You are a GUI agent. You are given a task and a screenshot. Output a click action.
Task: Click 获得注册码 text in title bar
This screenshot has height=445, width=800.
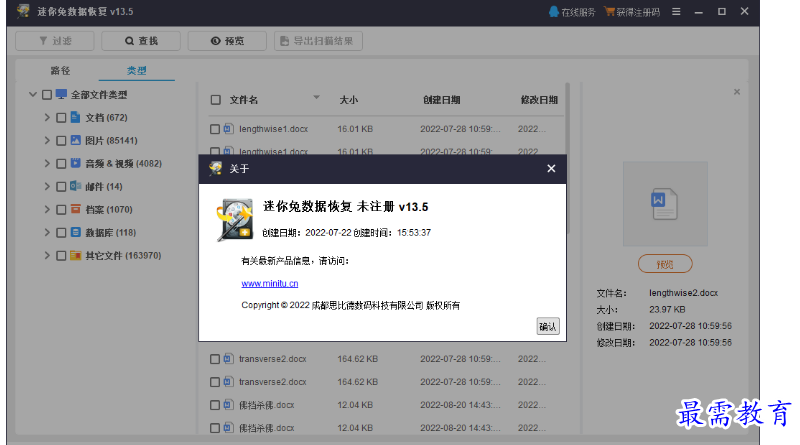pyautogui.click(x=638, y=12)
